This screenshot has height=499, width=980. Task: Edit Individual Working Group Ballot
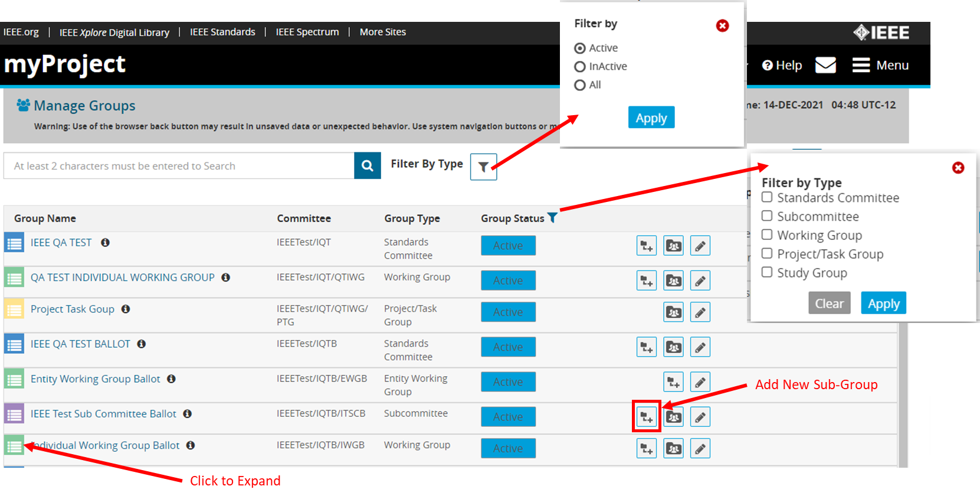700,449
